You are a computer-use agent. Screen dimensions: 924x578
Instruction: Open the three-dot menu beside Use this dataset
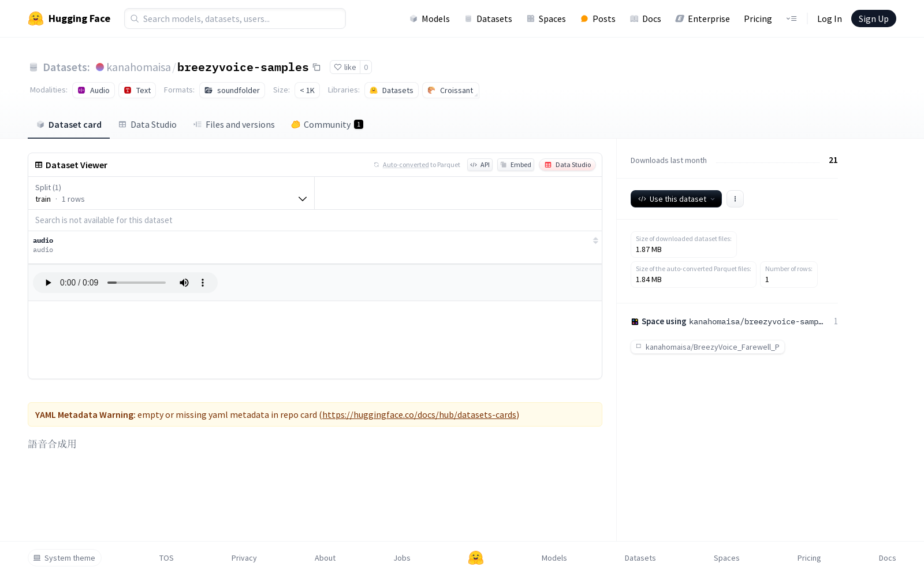tap(735, 199)
